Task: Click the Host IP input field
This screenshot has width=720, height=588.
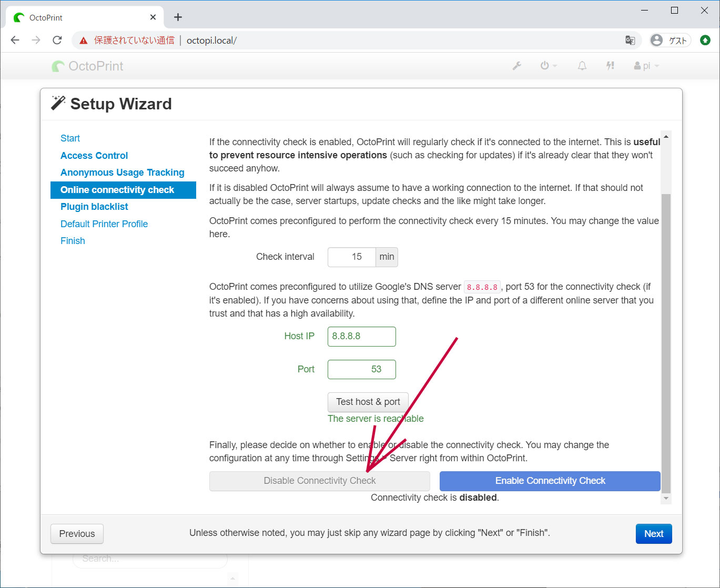Action: [x=362, y=337]
